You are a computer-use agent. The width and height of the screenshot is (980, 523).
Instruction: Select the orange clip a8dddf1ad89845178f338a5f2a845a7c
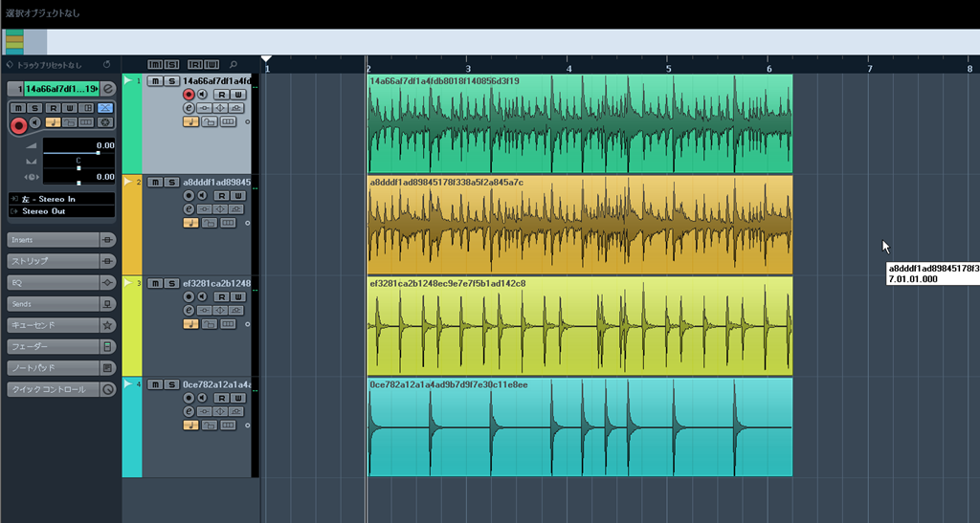click(x=579, y=225)
